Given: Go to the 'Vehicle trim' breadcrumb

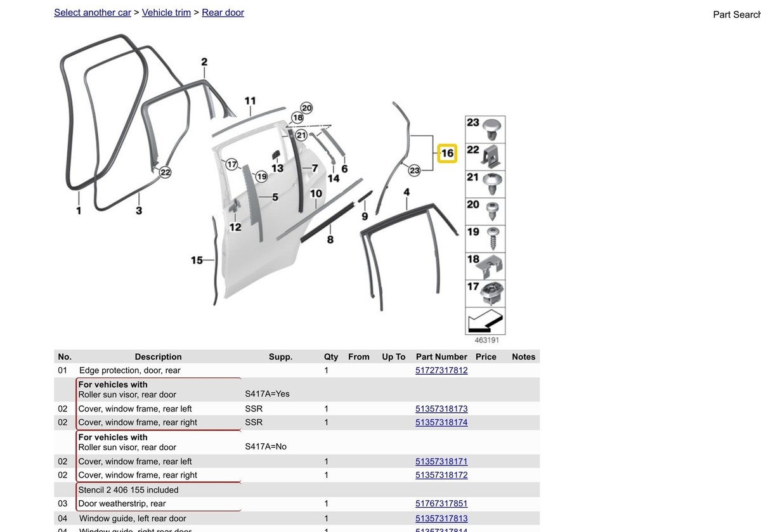Looking at the screenshot, I should tap(166, 13).
